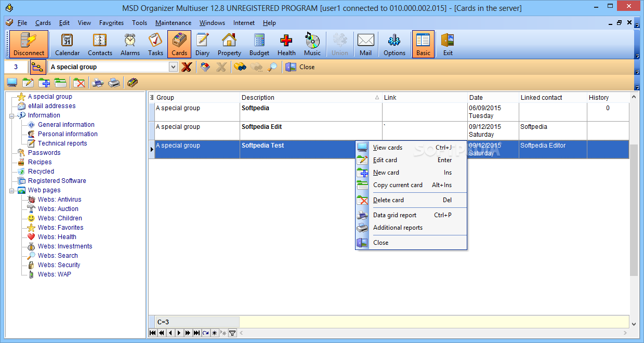Toggle the Basic mode button

(x=423, y=44)
